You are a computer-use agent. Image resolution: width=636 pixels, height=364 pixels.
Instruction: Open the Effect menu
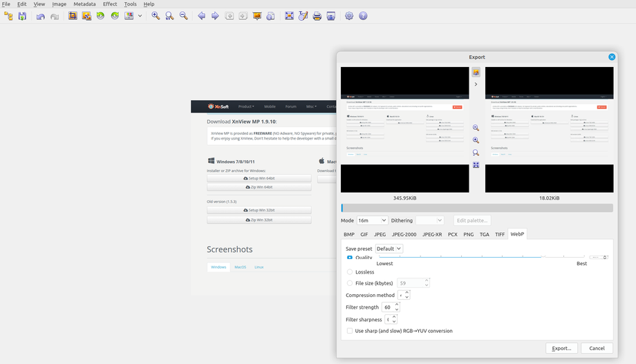click(110, 4)
